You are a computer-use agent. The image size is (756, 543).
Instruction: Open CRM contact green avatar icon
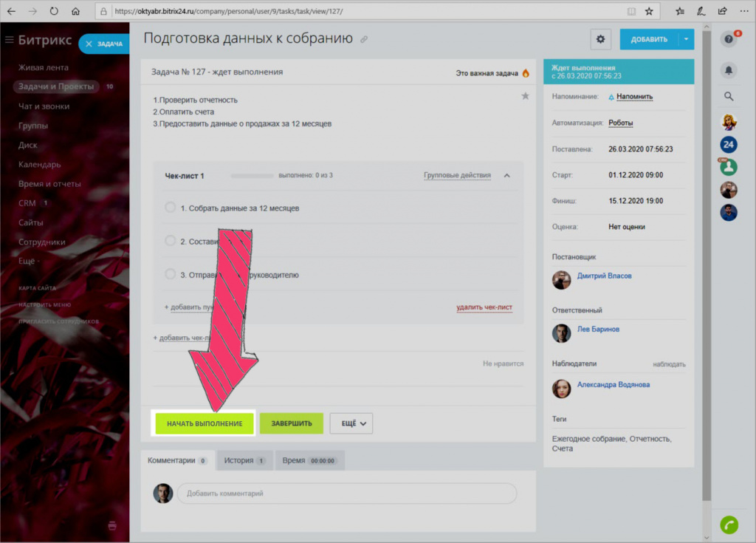(x=729, y=167)
